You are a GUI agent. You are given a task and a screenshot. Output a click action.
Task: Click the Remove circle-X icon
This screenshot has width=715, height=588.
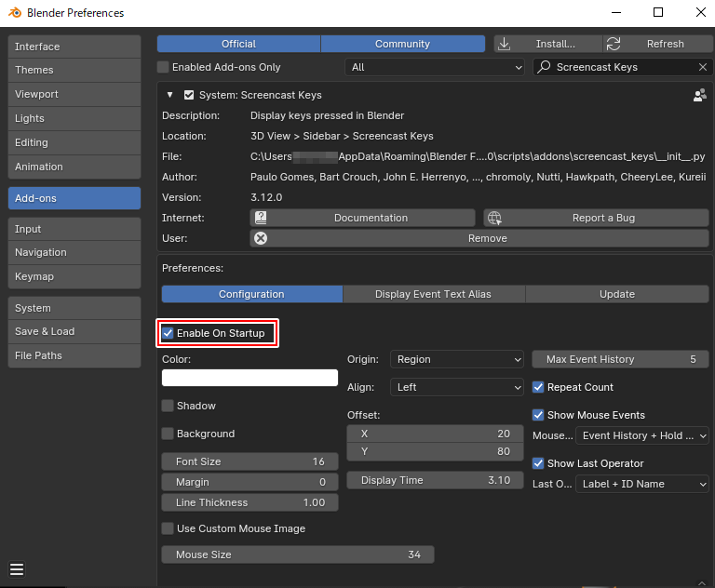point(262,238)
